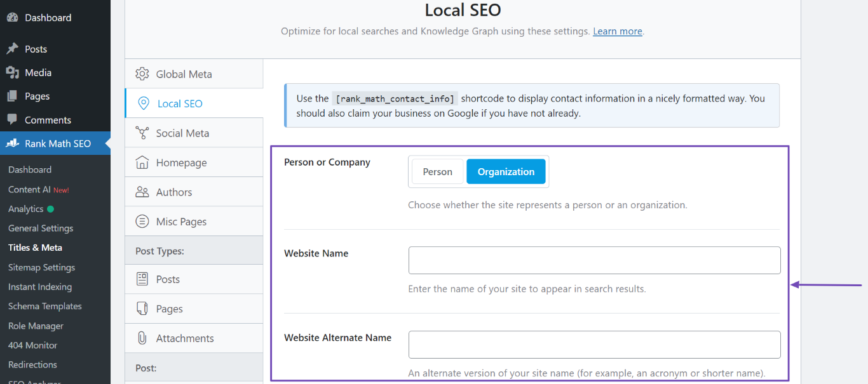Image resolution: width=868 pixels, height=384 pixels.
Task: Open Global Meta settings tab
Action: pyautogui.click(x=194, y=74)
